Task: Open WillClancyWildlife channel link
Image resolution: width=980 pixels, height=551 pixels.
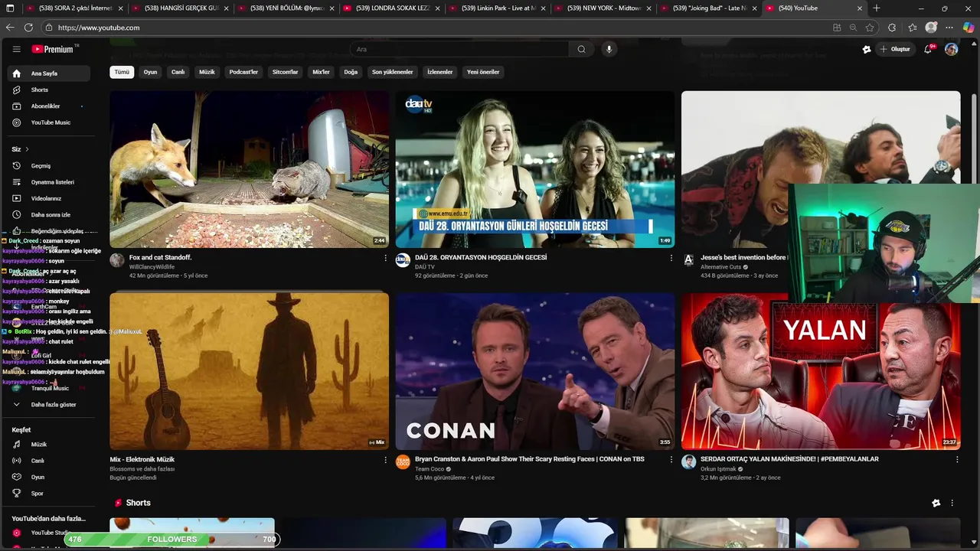Action: (152, 267)
